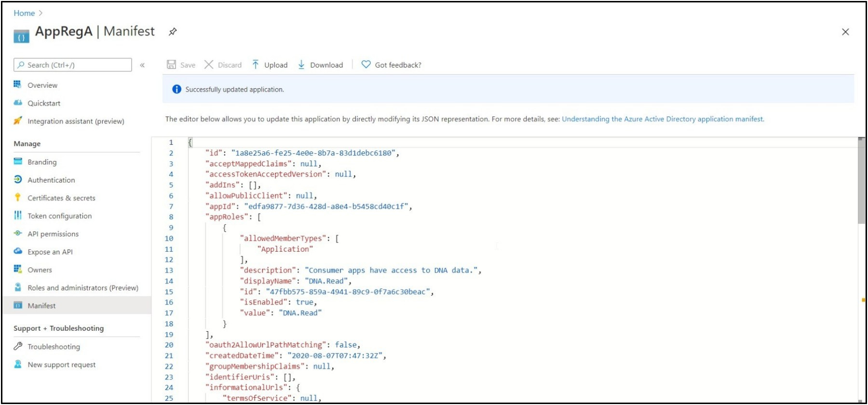Image resolution: width=868 pixels, height=405 pixels.
Task: Click the Upload arrow icon
Action: click(x=256, y=65)
